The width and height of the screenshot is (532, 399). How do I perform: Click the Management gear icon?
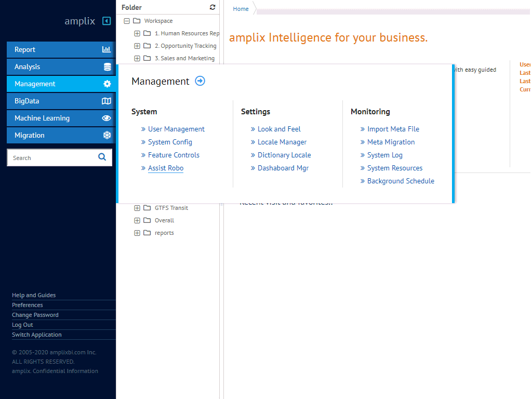point(107,84)
